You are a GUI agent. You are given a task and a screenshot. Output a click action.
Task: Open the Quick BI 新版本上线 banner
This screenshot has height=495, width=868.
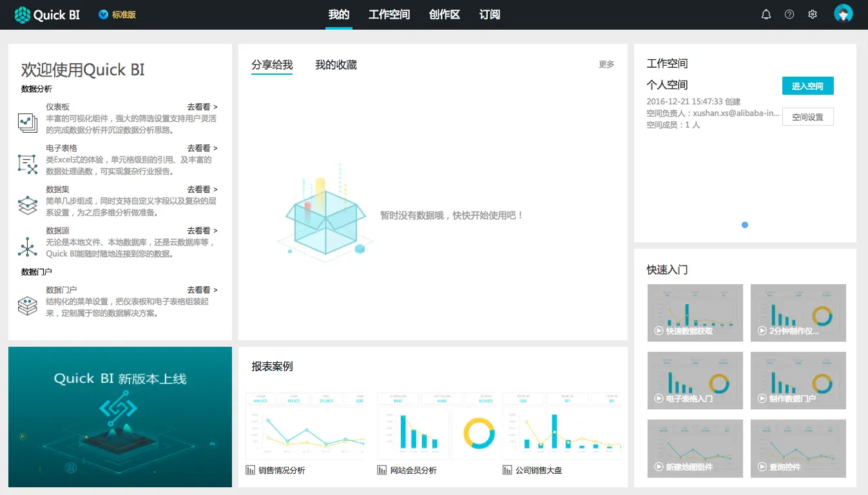click(120, 417)
